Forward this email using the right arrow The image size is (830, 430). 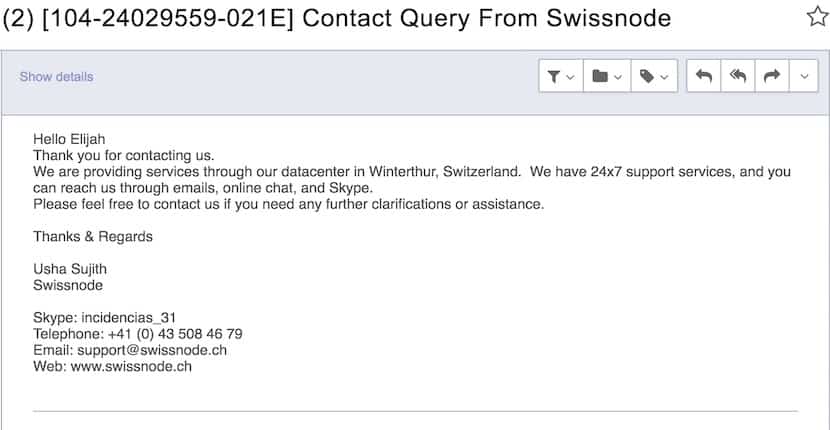[x=772, y=76]
